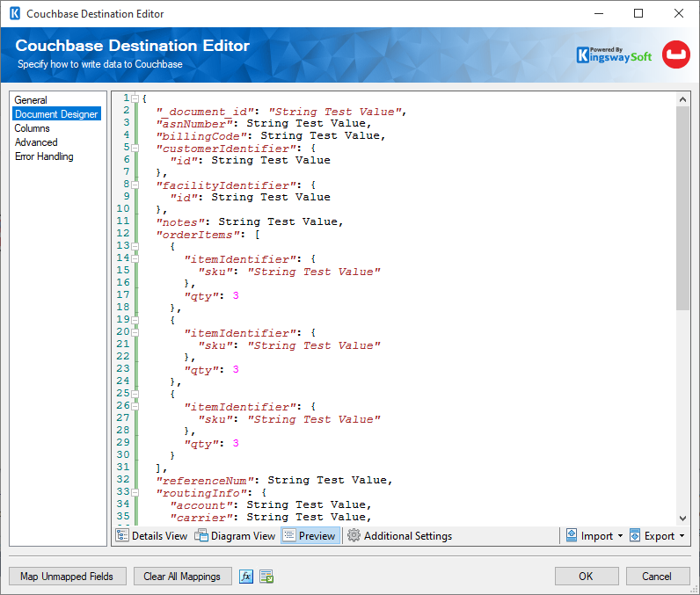Image resolution: width=700 pixels, height=595 pixels.
Task: Collapse itemIdentifier fold at line 20
Action: click(x=135, y=333)
